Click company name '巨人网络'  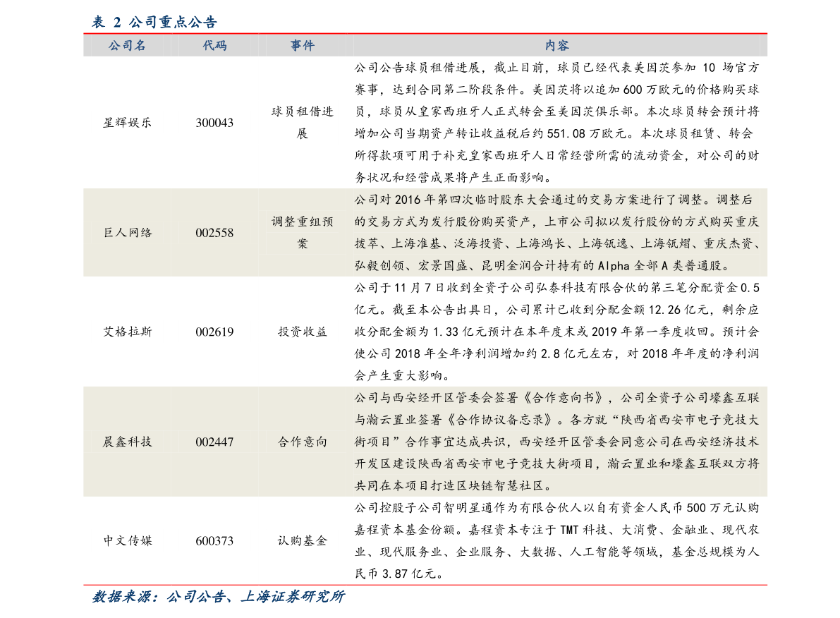tap(128, 233)
